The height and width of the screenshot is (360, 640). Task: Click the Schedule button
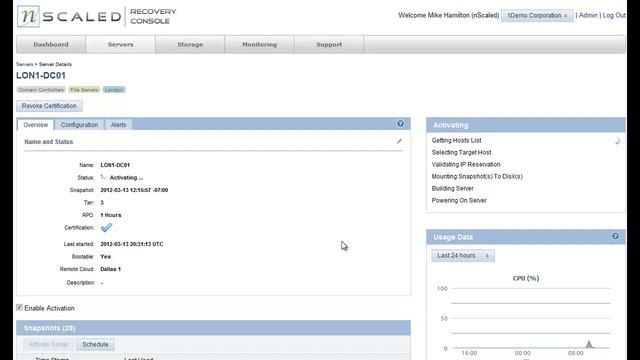95,344
